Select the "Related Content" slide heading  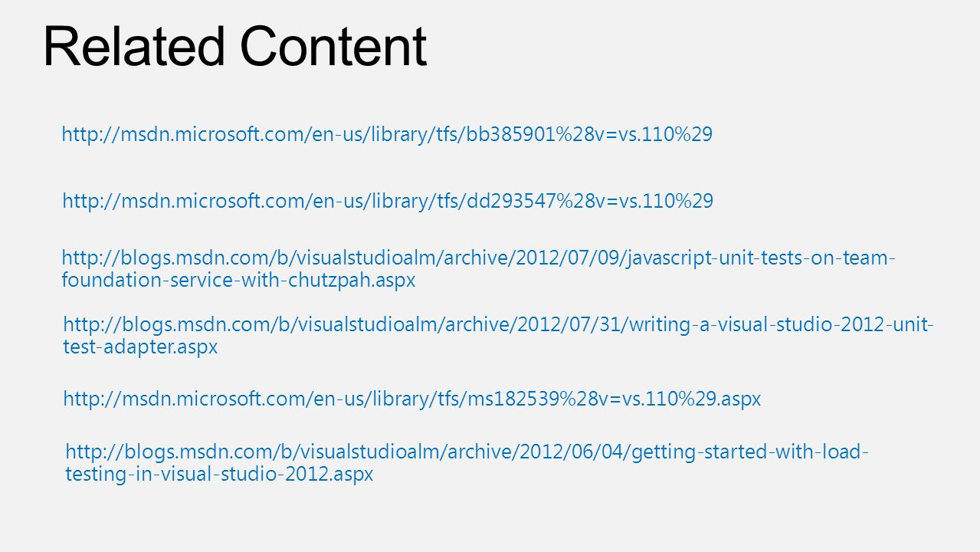234,46
